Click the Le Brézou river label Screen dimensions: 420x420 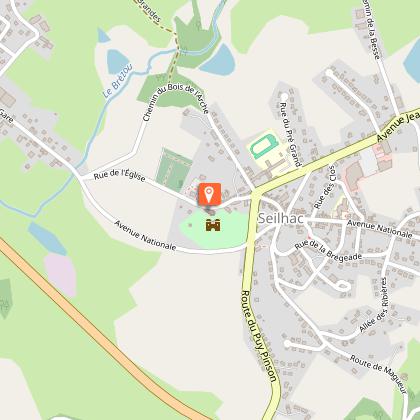[x=117, y=81]
